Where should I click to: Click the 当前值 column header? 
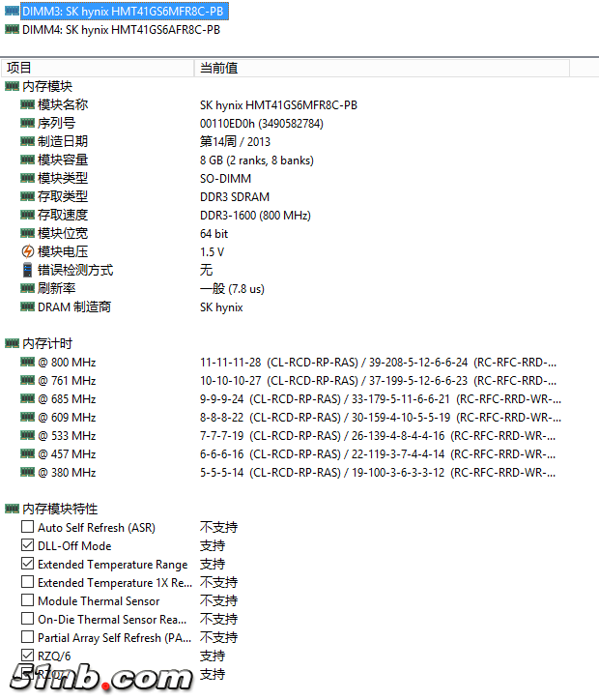coord(382,68)
